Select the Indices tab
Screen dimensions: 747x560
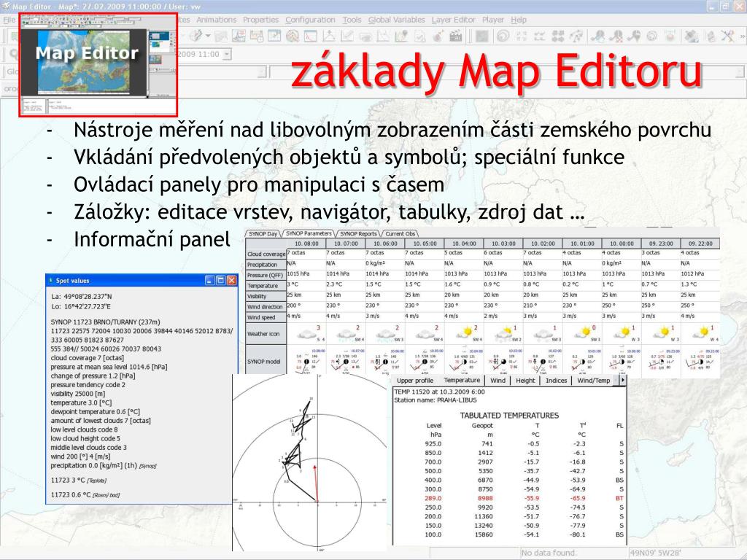point(556,381)
